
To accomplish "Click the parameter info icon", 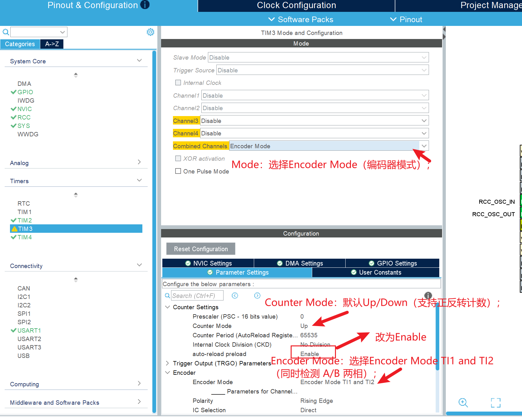I will click(x=428, y=295).
